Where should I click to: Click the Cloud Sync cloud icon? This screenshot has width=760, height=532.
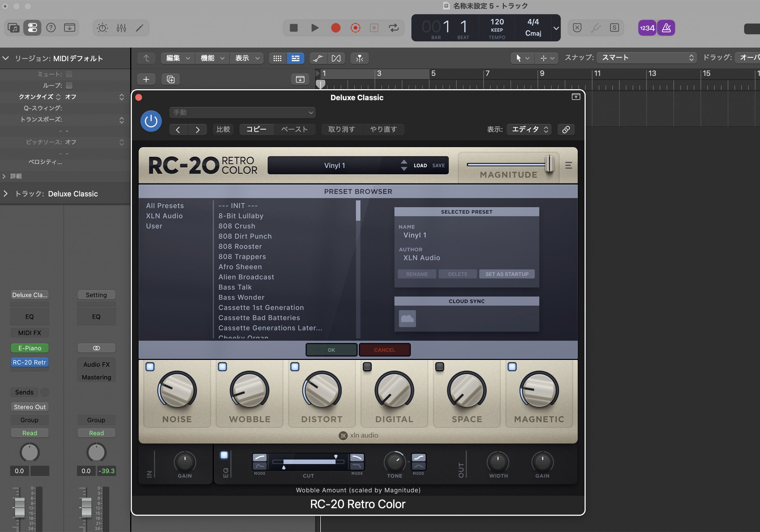click(x=407, y=319)
